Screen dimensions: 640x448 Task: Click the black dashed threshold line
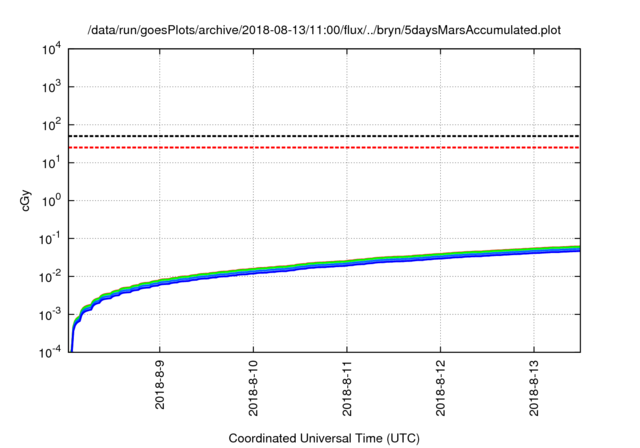click(324, 136)
